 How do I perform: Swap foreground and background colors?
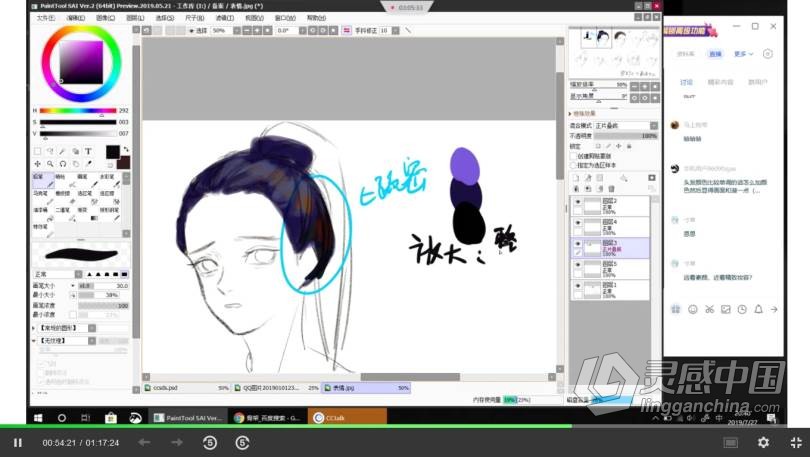tap(126, 149)
